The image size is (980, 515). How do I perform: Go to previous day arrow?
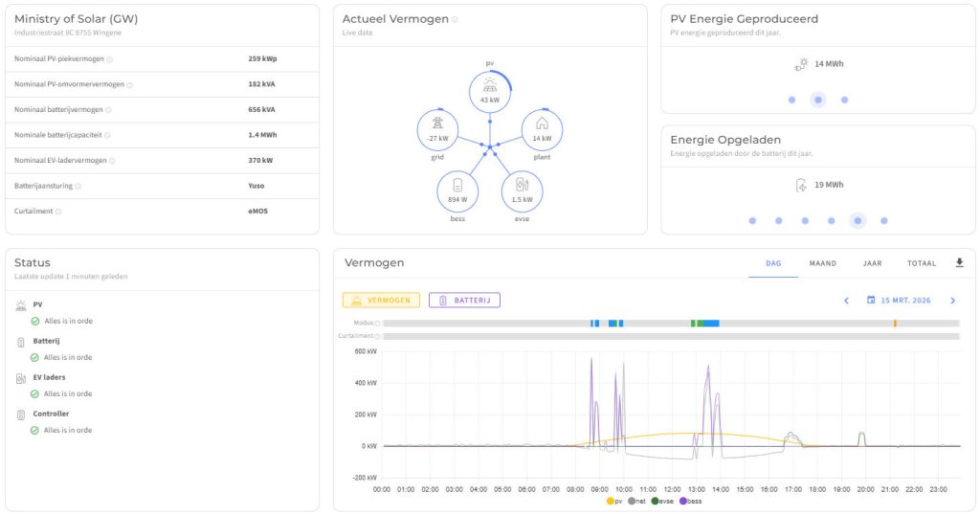coord(846,301)
